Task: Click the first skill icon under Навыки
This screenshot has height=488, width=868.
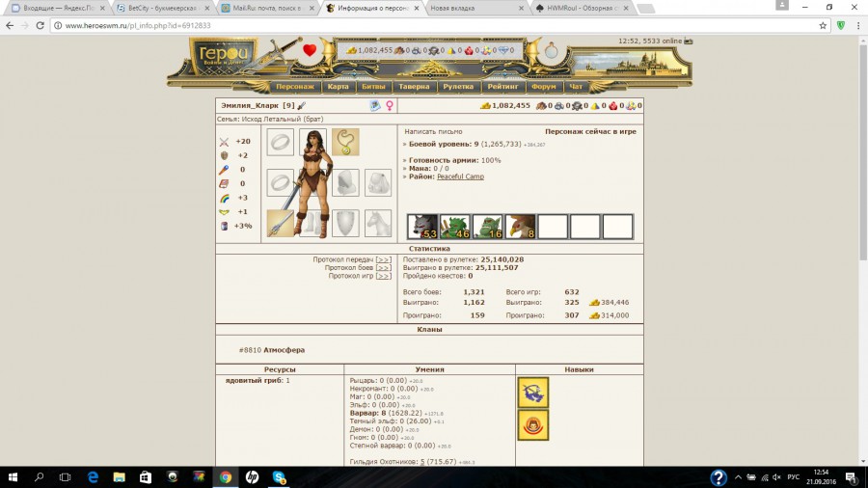Action: pos(533,393)
